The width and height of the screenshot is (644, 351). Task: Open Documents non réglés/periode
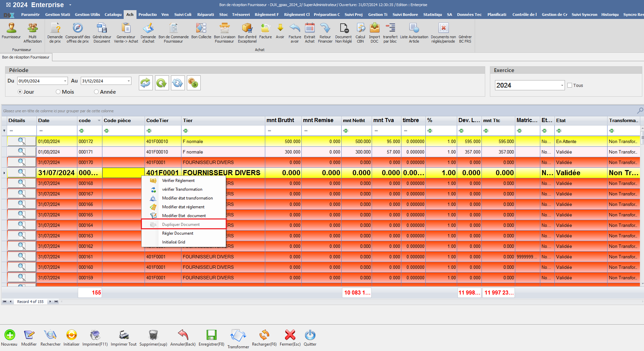tap(443, 32)
